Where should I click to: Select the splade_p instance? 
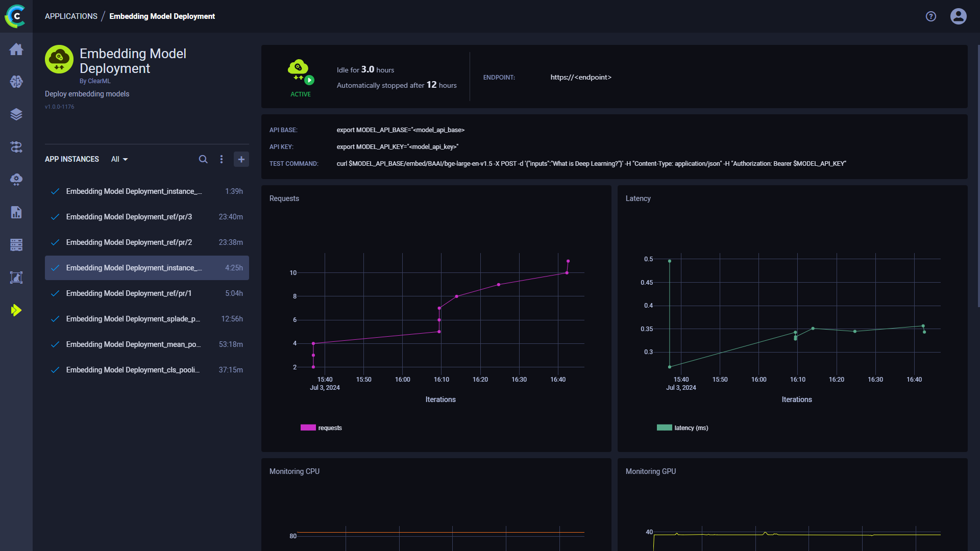pos(147,319)
